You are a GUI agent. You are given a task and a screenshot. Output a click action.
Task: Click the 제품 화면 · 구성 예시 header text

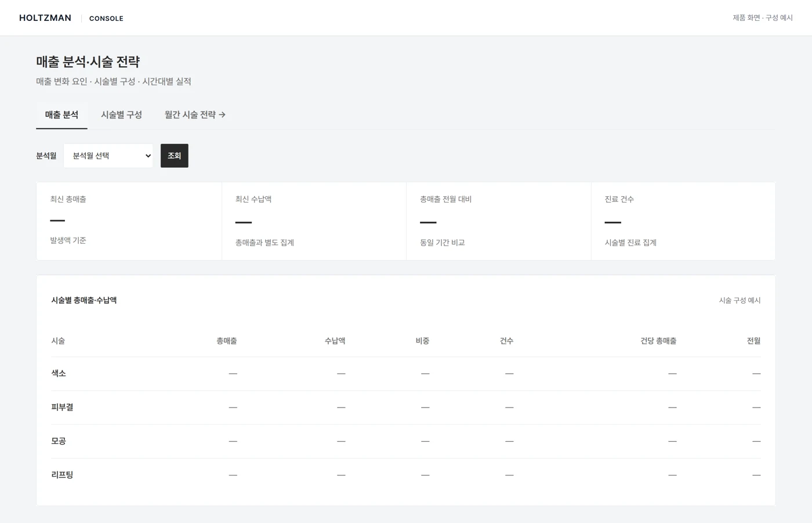(x=763, y=18)
